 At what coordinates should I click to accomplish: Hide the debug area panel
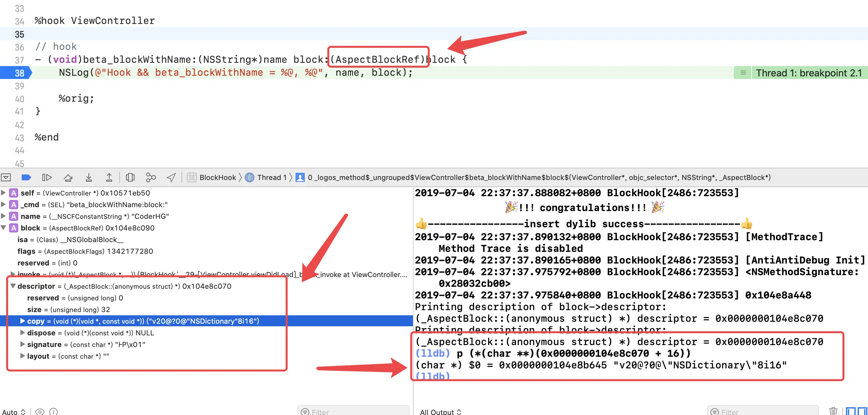6,177
